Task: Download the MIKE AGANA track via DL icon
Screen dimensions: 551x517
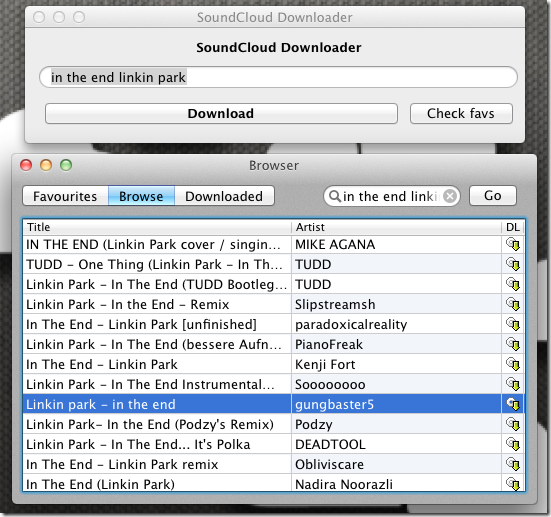Action: tap(513, 244)
